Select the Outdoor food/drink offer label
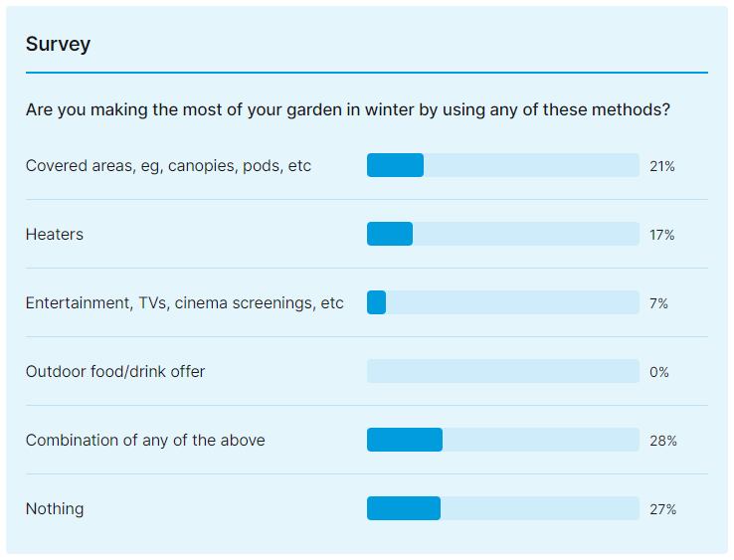The height and width of the screenshot is (560, 734). [x=115, y=372]
